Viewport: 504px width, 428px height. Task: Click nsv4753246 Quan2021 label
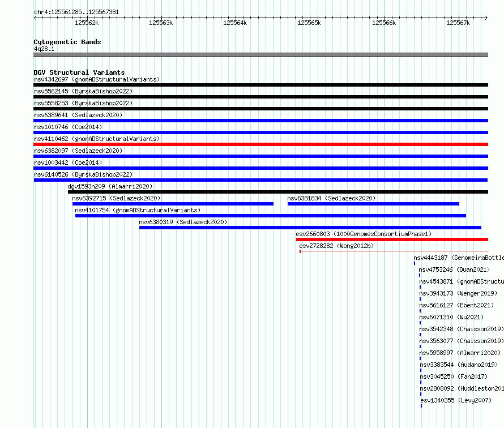tap(454, 269)
